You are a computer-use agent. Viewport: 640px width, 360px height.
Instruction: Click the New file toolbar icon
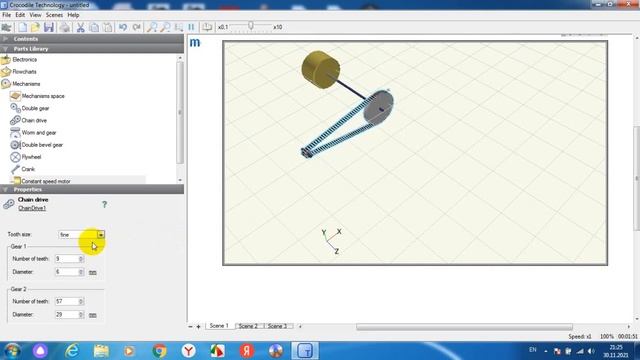pos(22,27)
